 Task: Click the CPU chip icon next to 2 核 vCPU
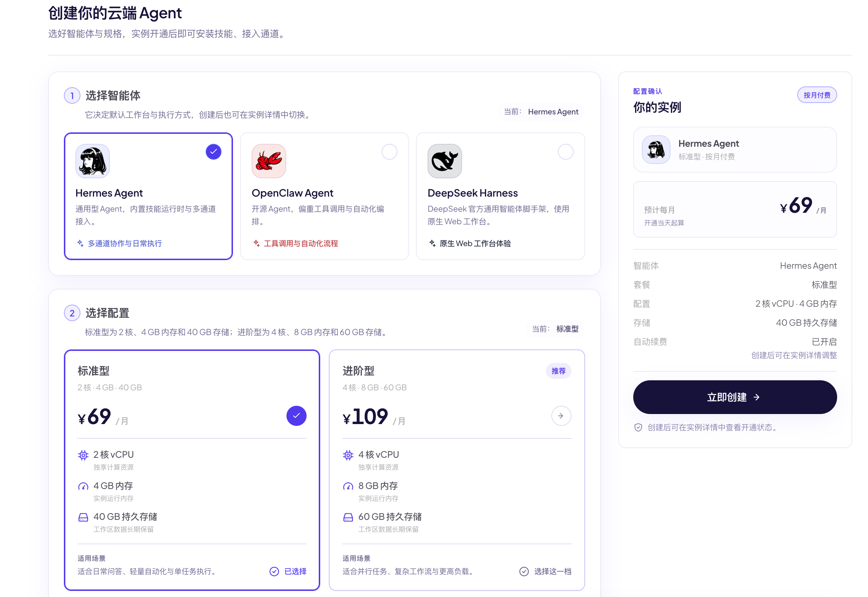tap(83, 455)
